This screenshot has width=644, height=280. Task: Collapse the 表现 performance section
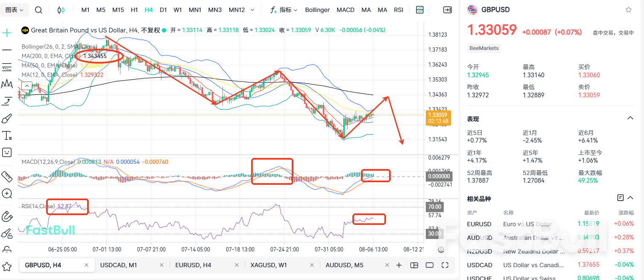630,118
